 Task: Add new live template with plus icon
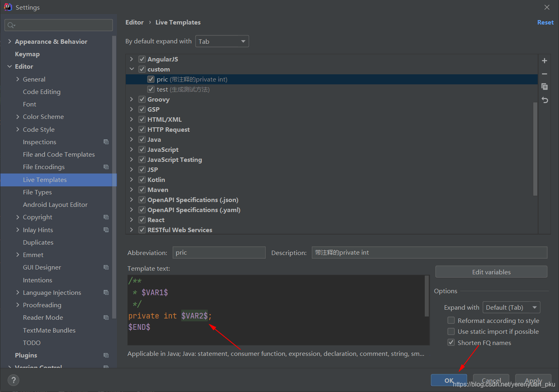[x=545, y=61]
